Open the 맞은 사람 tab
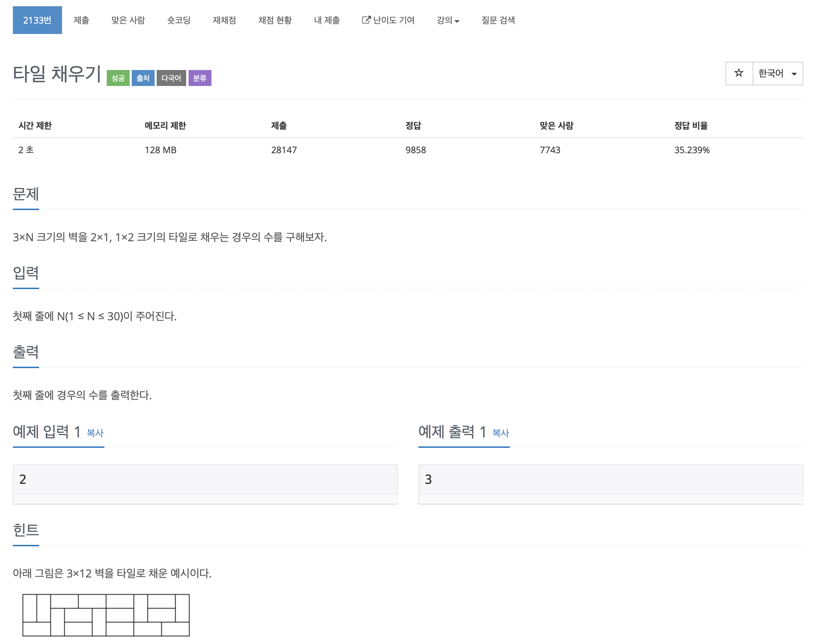Viewport: 832px width, 644px height. (x=128, y=20)
